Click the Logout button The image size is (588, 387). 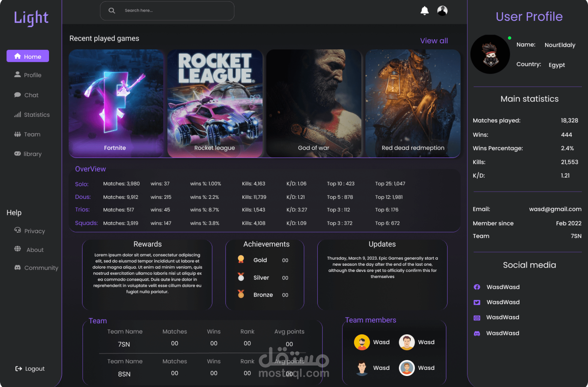(30, 369)
